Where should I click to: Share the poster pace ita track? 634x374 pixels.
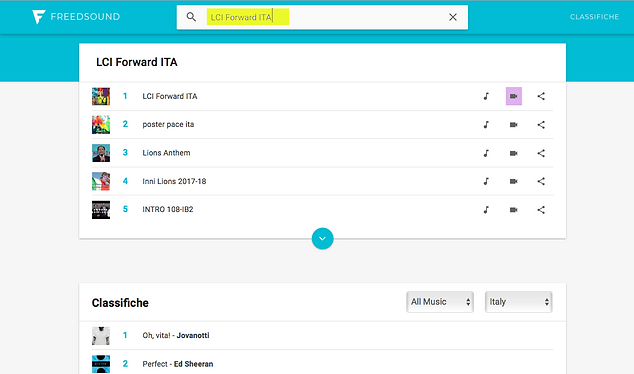[x=541, y=125]
